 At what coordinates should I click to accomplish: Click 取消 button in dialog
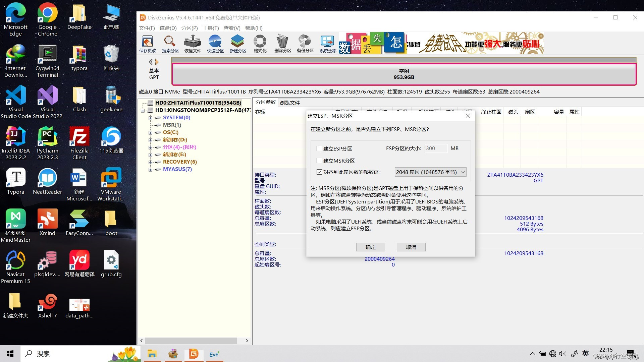[x=411, y=247]
